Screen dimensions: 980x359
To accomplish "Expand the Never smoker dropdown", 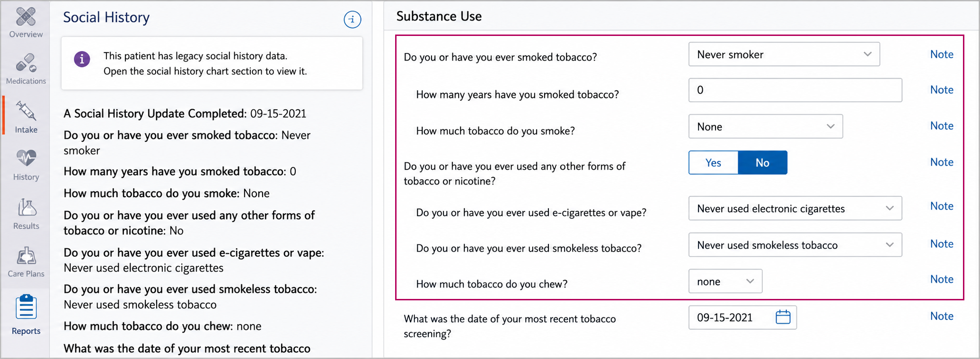I will point(784,54).
